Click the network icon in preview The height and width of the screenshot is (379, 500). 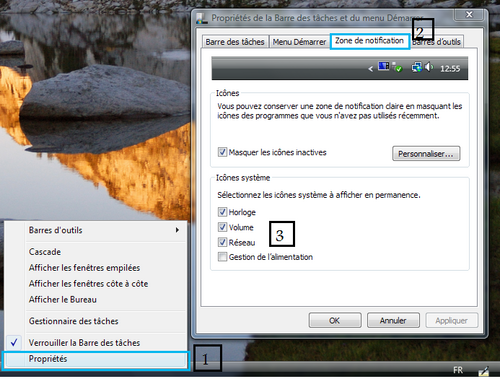click(417, 67)
